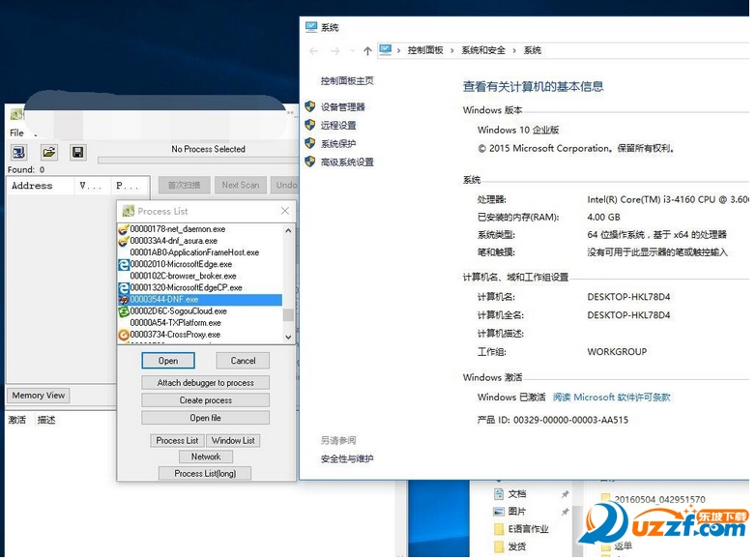Click the Window List button
756x560 pixels.
(x=233, y=440)
